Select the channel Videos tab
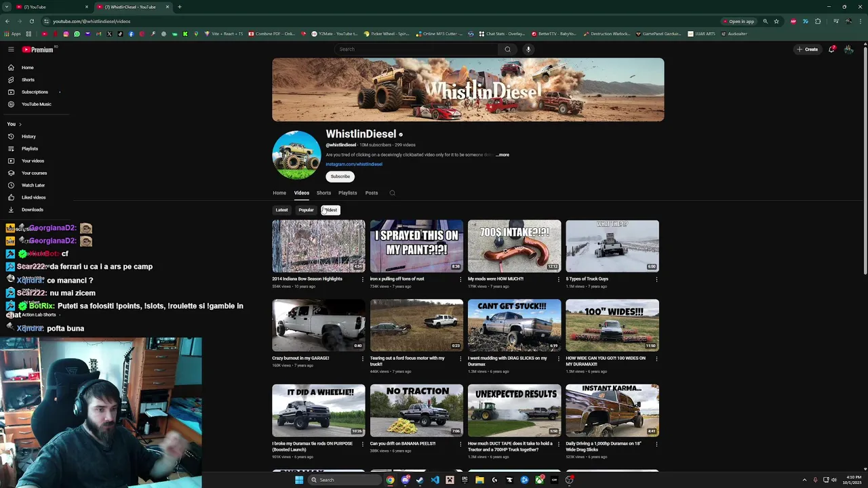The height and width of the screenshot is (488, 868). coord(302,193)
